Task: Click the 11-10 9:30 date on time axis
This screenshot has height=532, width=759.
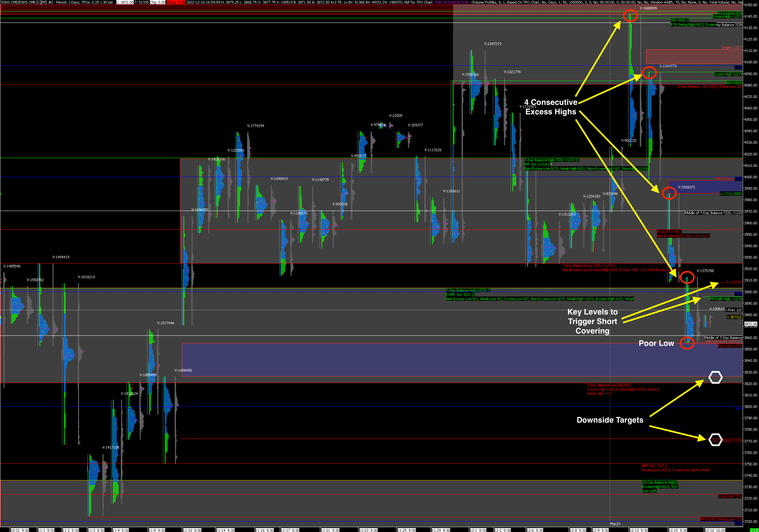Action: point(192,530)
